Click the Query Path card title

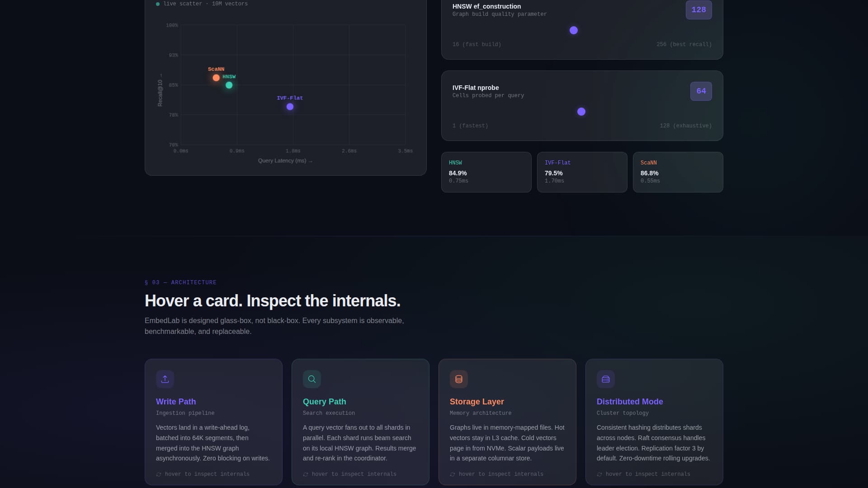click(325, 402)
